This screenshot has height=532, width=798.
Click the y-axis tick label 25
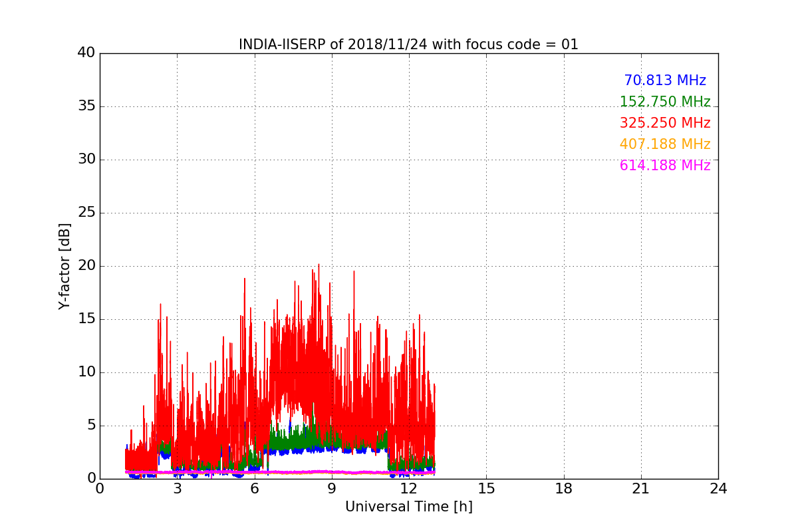click(x=86, y=213)
